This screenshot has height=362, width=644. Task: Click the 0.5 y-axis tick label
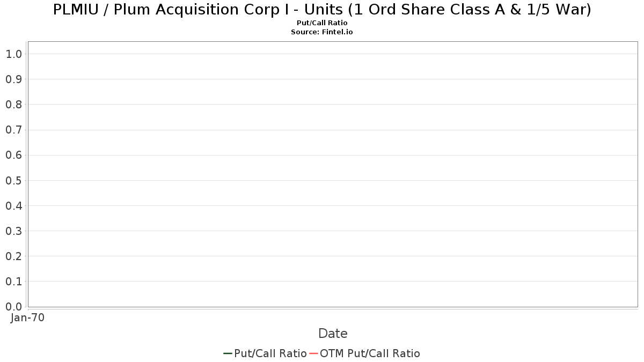[14, 180]
